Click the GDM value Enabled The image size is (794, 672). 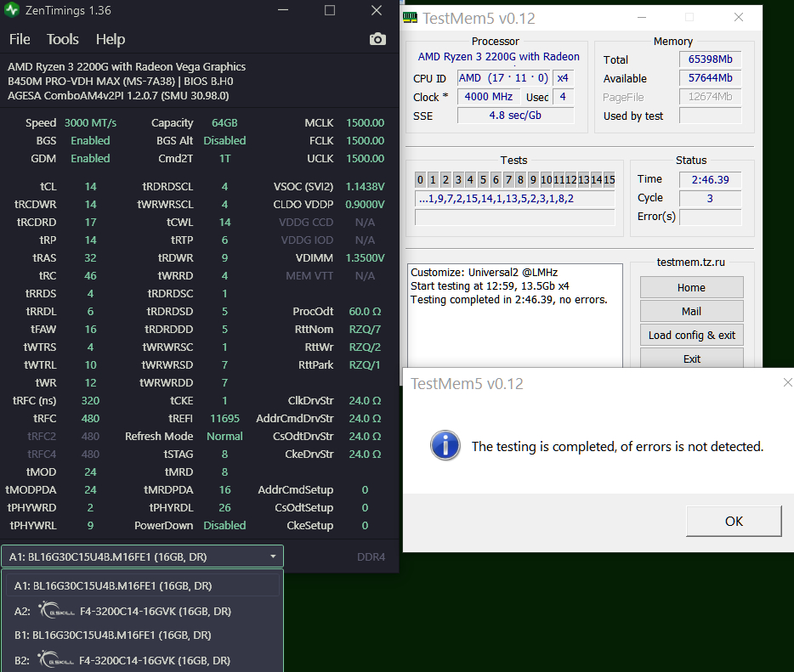coord(90,158)
